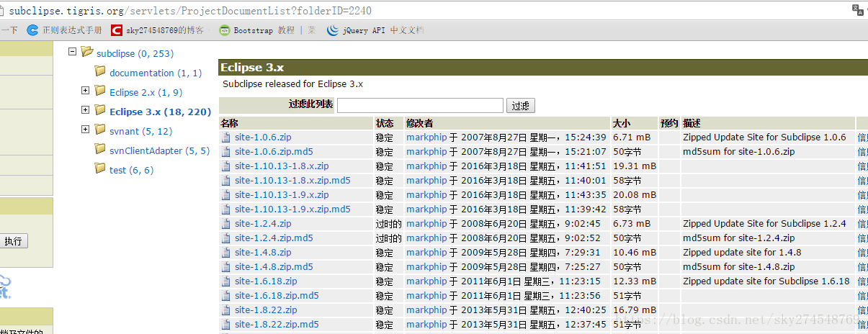
Task: Click the folder icon next to documentation
Action: (x=100, y=71)
